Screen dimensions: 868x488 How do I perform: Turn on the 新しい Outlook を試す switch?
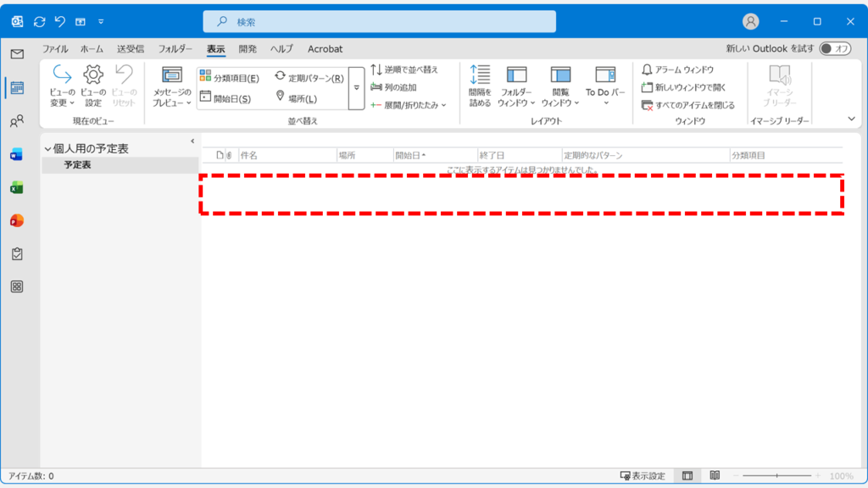tap(835, 49)
